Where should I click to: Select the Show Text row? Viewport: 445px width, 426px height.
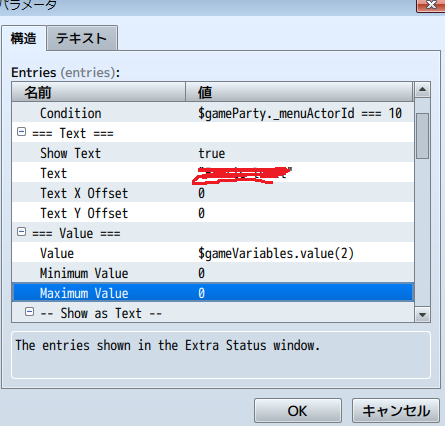[213, 153]
